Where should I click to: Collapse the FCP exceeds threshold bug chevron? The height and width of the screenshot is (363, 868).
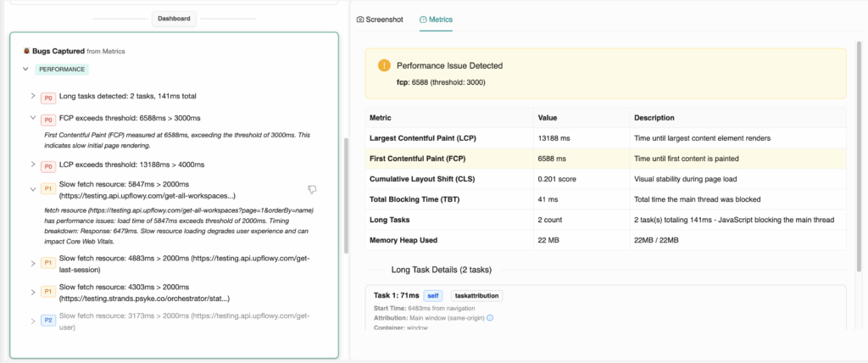tap(33, 118)
